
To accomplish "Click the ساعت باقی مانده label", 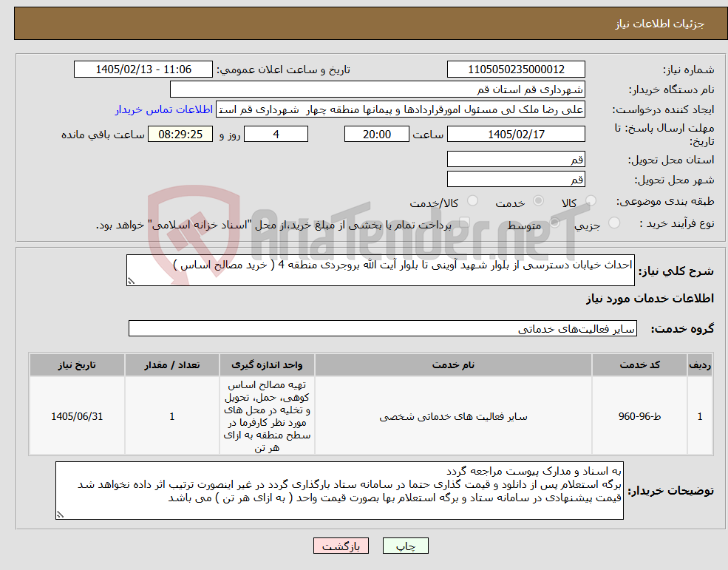I will point(103,135).
